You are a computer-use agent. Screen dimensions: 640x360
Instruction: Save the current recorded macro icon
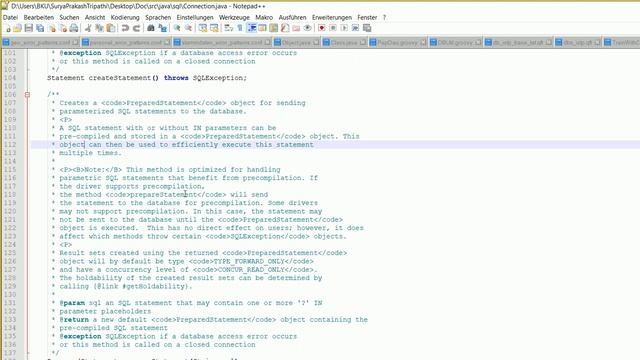pyautogui.click(x=367, y=28)
